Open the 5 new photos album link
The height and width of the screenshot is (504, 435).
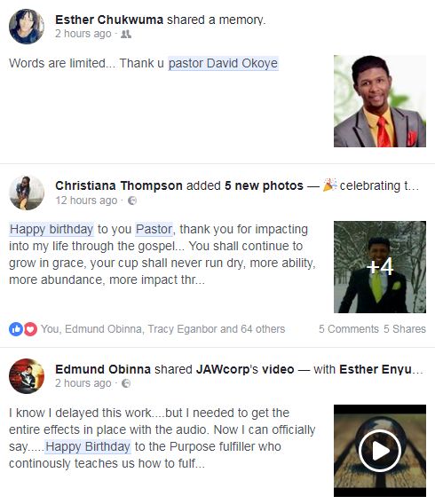point(264,185)
